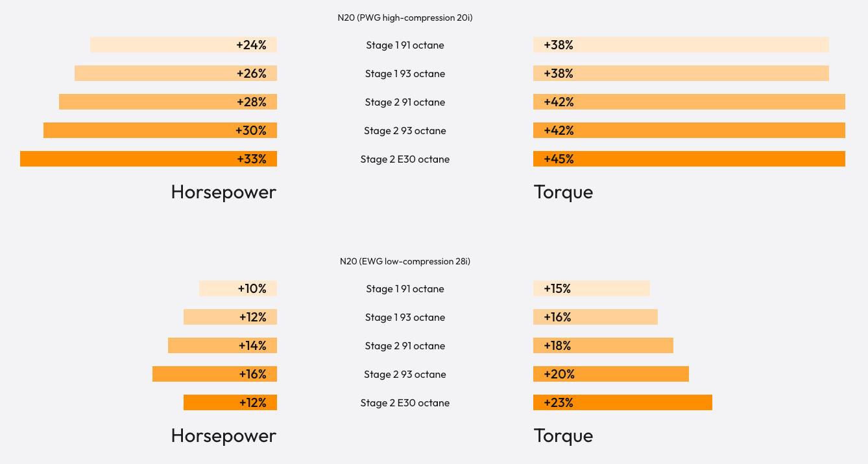
Task: Click the +16% torque bar
Action: click(596, 317)
